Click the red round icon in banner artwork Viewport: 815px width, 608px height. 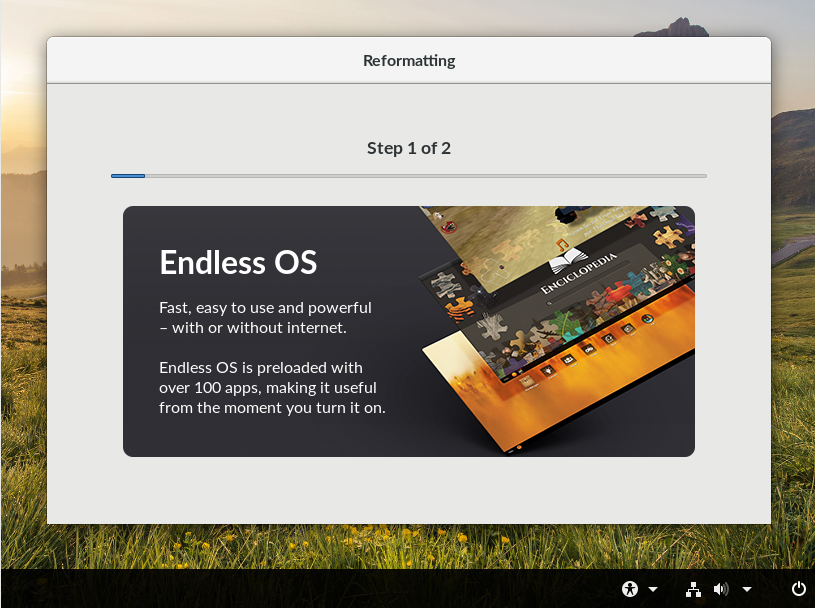point(449,227)
